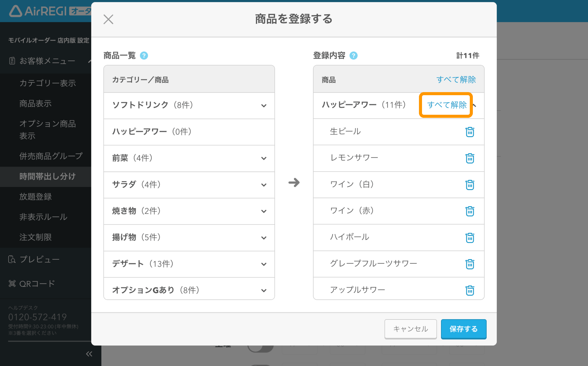Click 保存する button
The width and height of the screenshot is (588, 366).
[x=464, y=329]
